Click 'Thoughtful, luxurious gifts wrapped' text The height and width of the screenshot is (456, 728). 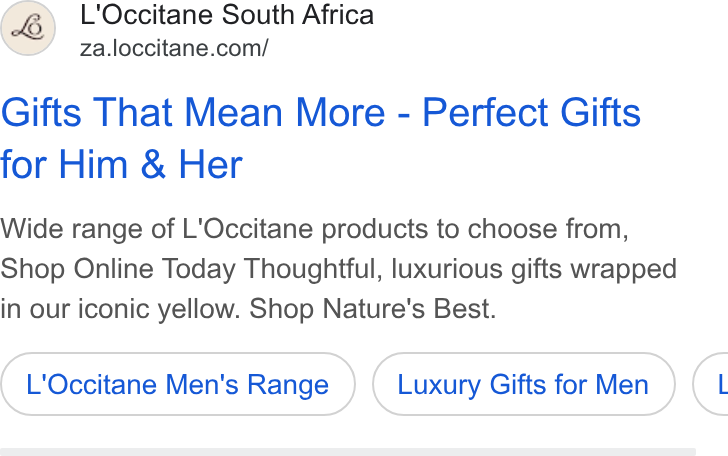tap(460, 269)
